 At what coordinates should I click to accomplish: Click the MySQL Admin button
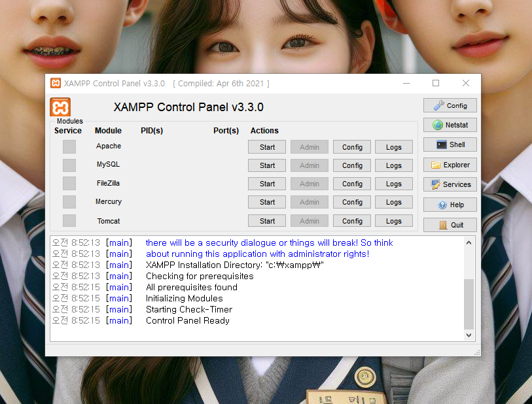309,165
